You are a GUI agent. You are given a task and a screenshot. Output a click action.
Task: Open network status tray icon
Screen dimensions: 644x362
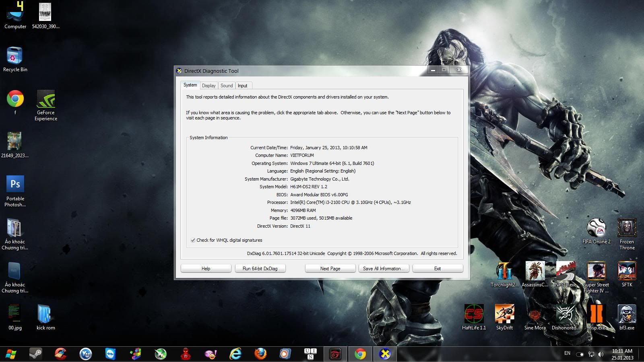[x=591, y=354]
